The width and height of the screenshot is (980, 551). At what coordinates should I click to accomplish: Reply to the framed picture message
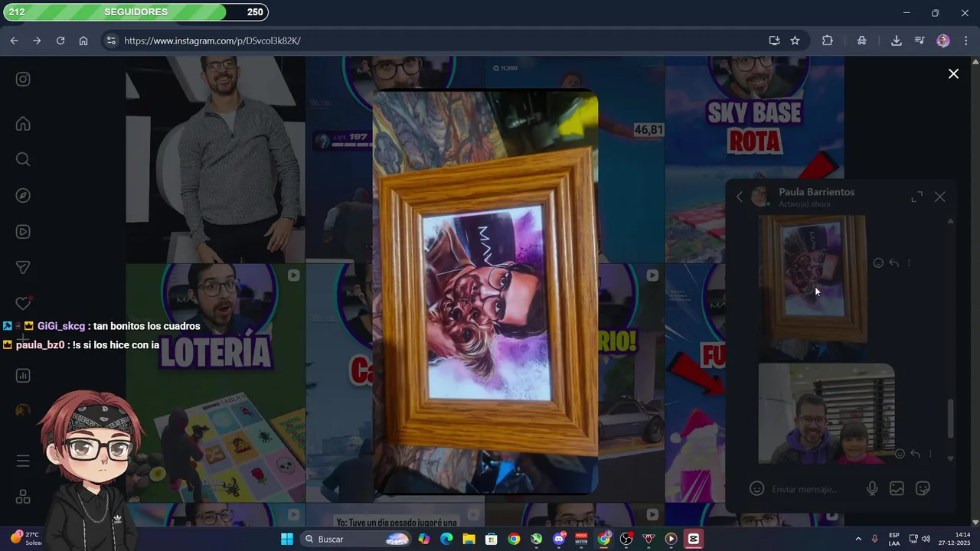pos(893,262)
